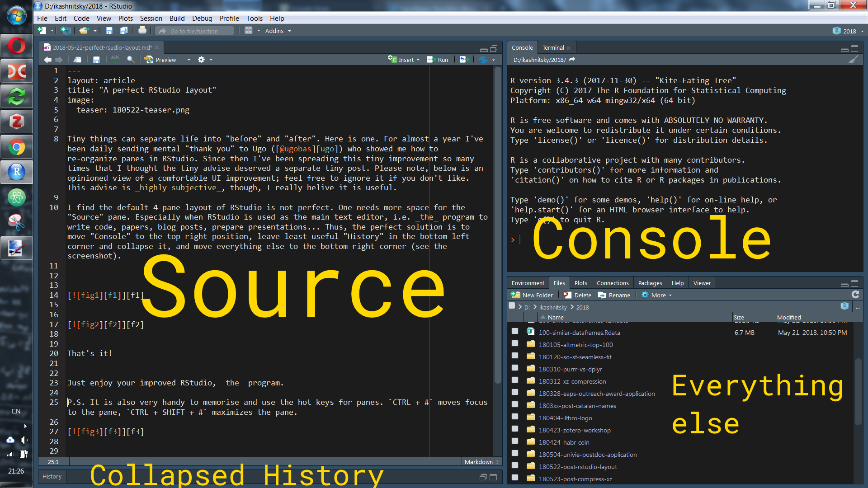Screen dimensions: 868x488
Task: Open the Session menu
Action: (151, 19)
